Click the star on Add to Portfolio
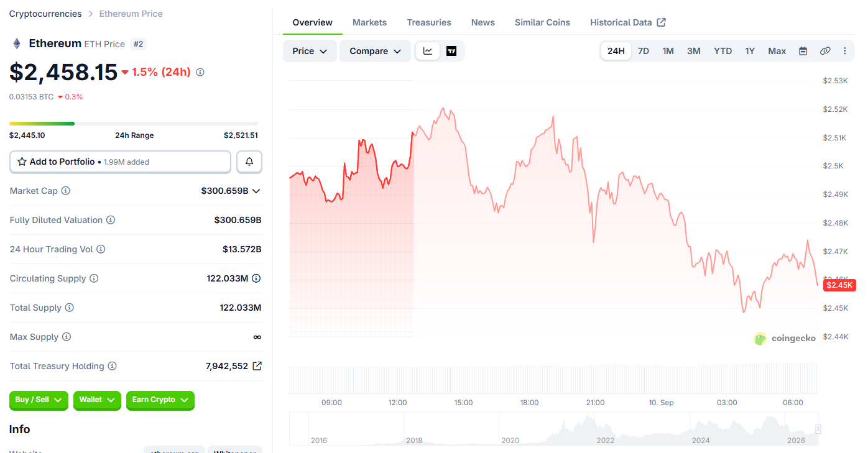Viewport: 868px width, 453px height. click(x=22, y=162)
